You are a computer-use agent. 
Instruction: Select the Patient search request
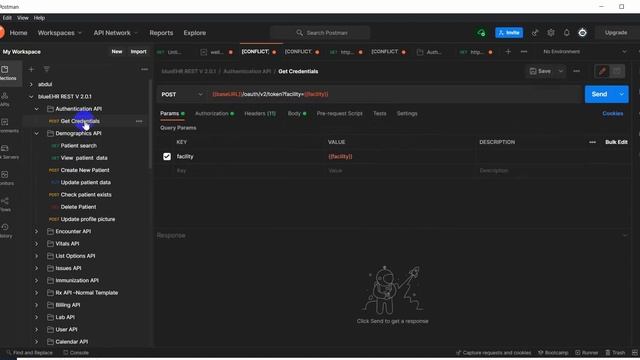click(79, 146)
